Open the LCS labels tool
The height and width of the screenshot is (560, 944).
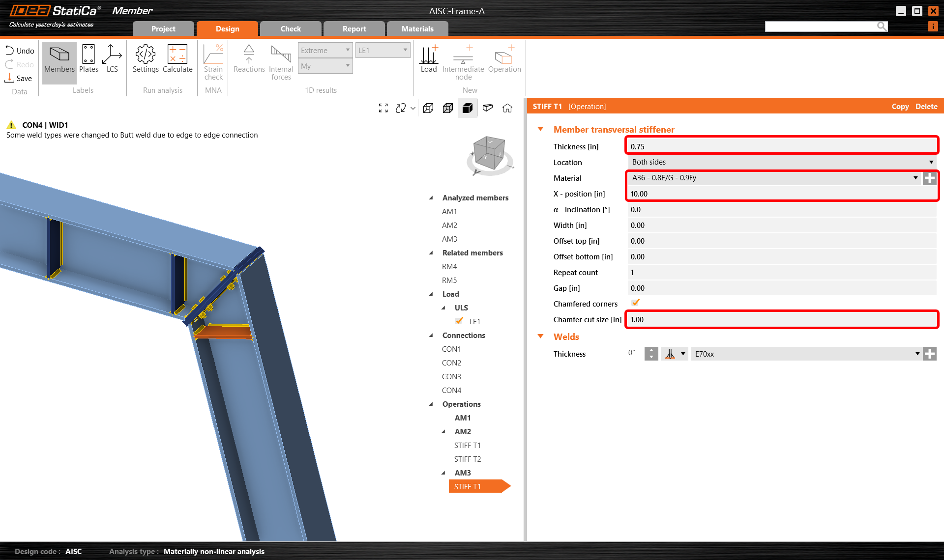(112, 59)
